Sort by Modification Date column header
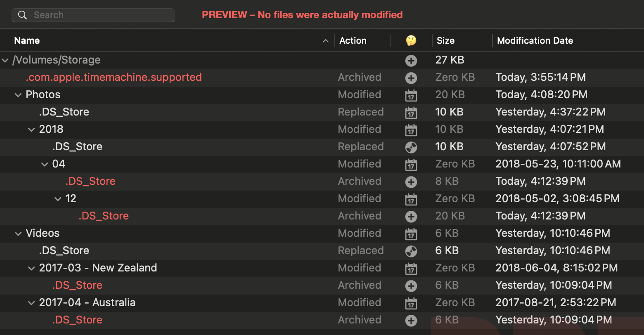Image resolution: width=644 pixels, height=335 pixels. point(535,40)
